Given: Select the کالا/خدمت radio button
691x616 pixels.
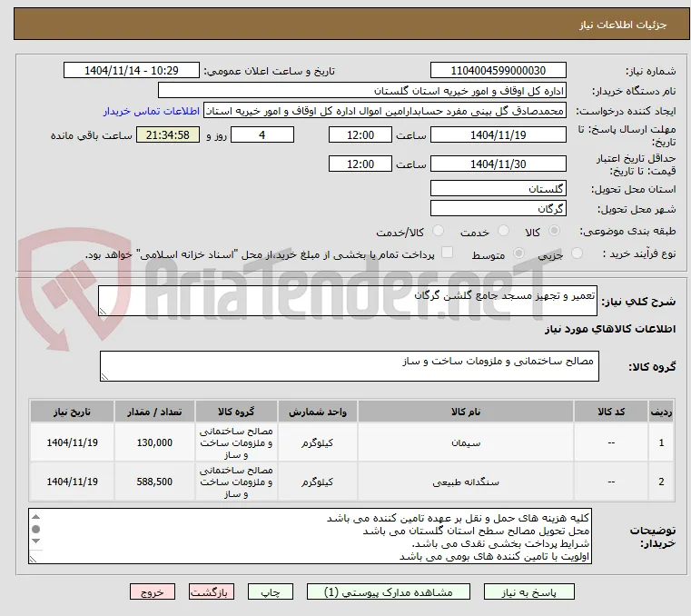Looking at the screenshot, I should point(438,231).
